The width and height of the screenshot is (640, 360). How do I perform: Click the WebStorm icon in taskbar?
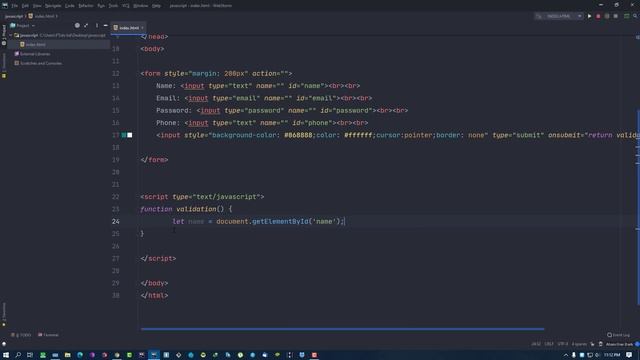[154, 355]
